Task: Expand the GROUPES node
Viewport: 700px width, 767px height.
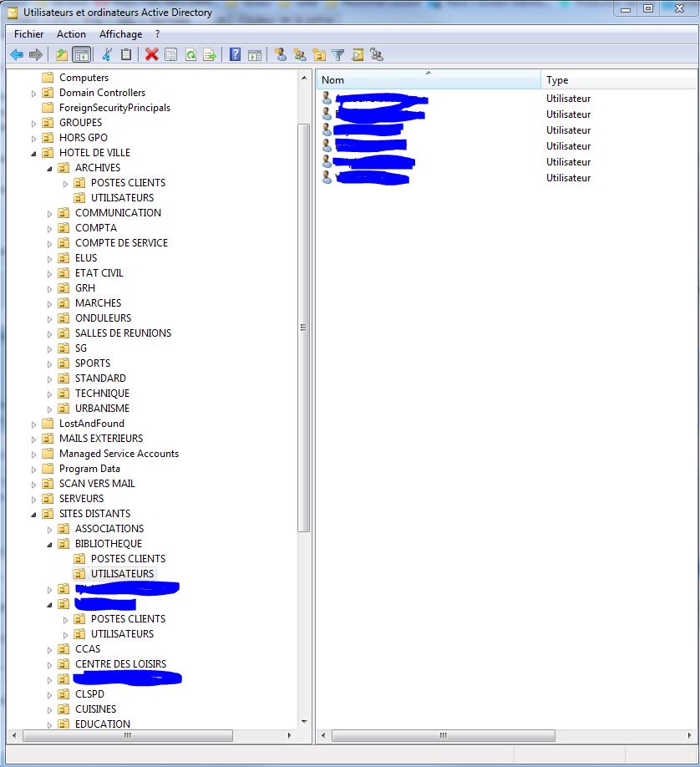Action: [x=33, y=124]
